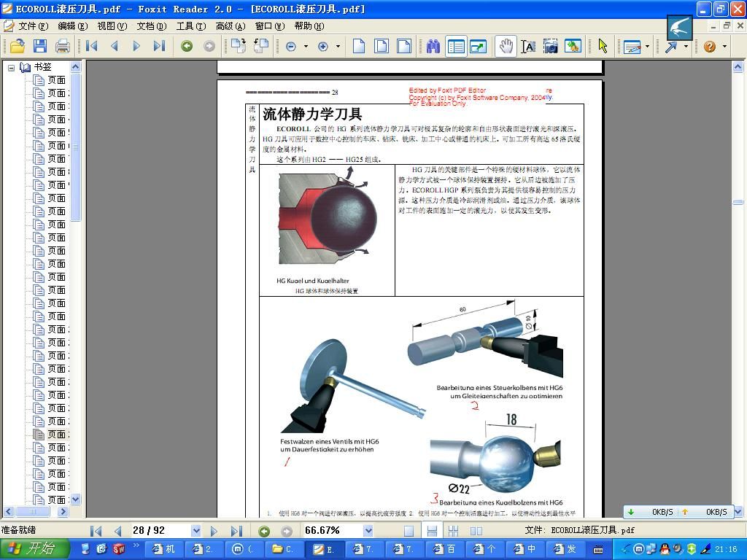Click the next page arrow in status bar
Image resolution: width=747 pixels, height=560 pixels.
pos(214,531)
